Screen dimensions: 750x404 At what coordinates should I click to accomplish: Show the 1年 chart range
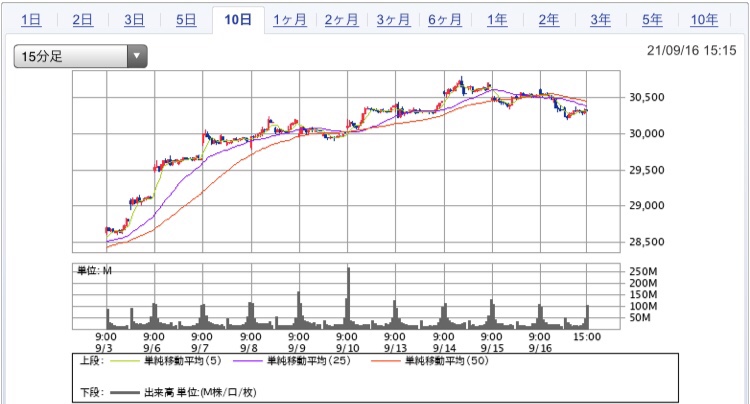click(497, 20)
